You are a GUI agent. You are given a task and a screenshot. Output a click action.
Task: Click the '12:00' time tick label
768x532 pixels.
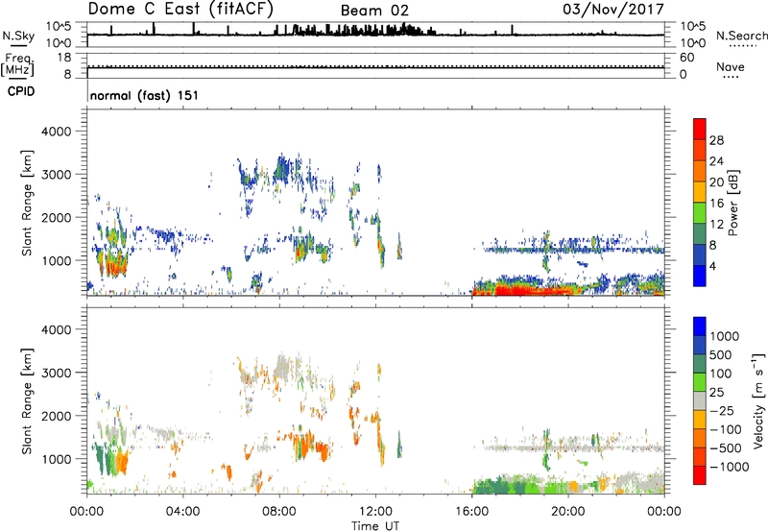click(375, 512)
